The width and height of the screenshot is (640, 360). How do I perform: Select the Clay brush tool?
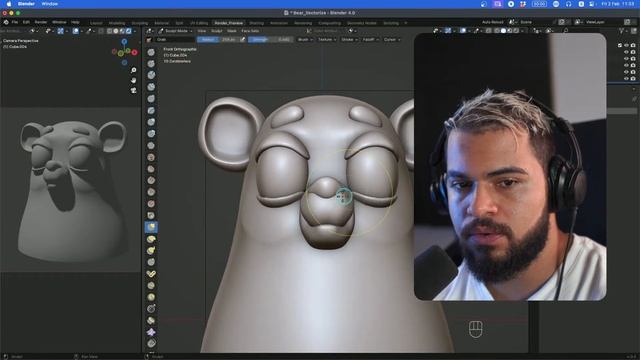[151, 75]
